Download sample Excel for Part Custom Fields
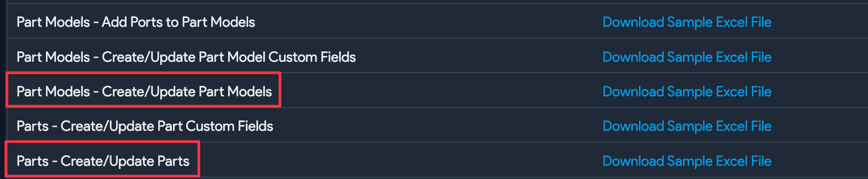The height and width of the screenshot is (179, 868). pos(687,126)
